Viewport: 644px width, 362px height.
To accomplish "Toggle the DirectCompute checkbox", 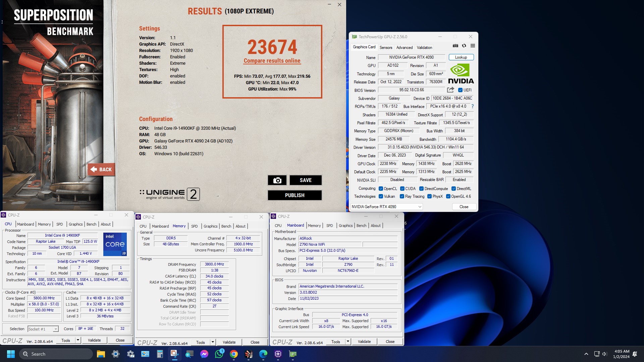I will [x=421, y=189].
